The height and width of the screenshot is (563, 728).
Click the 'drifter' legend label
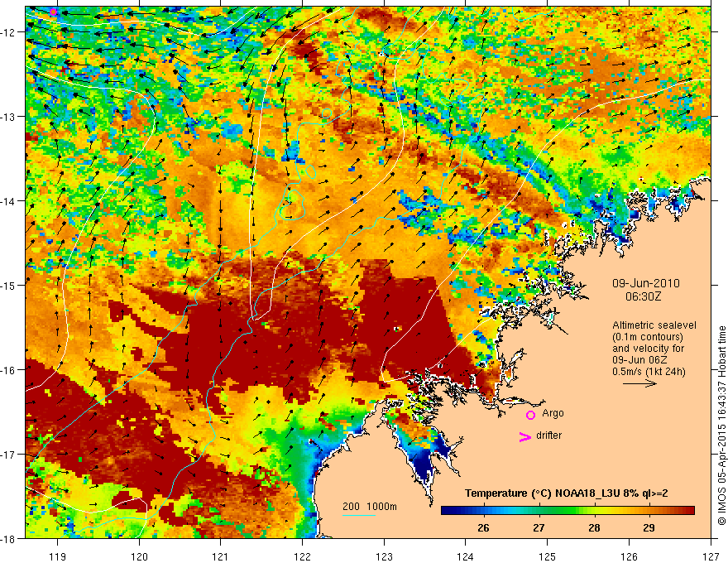[x=548, y=435]
